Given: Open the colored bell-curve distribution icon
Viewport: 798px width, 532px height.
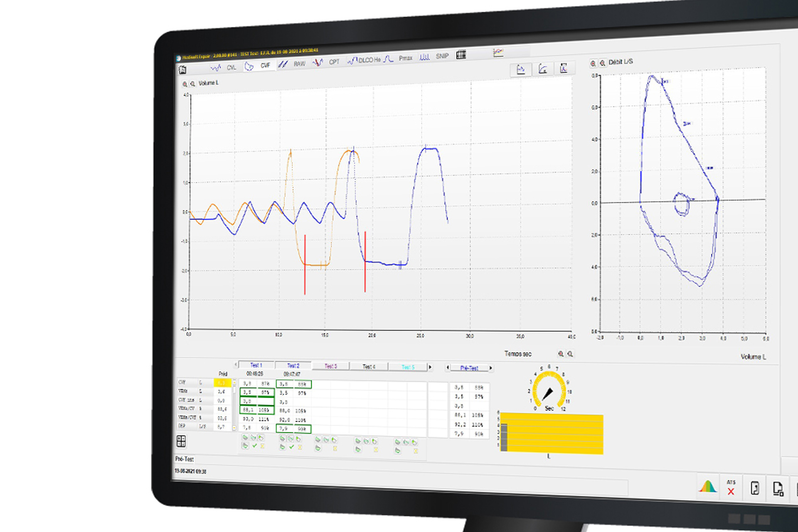Looking at the screenshot, I should [x=708, y=486].
